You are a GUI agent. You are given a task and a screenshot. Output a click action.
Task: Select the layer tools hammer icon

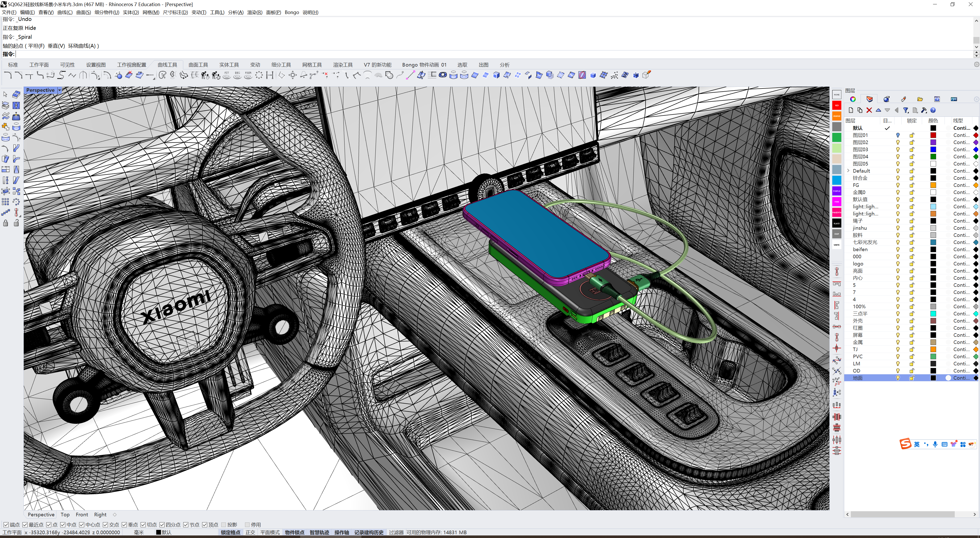click(x=924, y=110)
